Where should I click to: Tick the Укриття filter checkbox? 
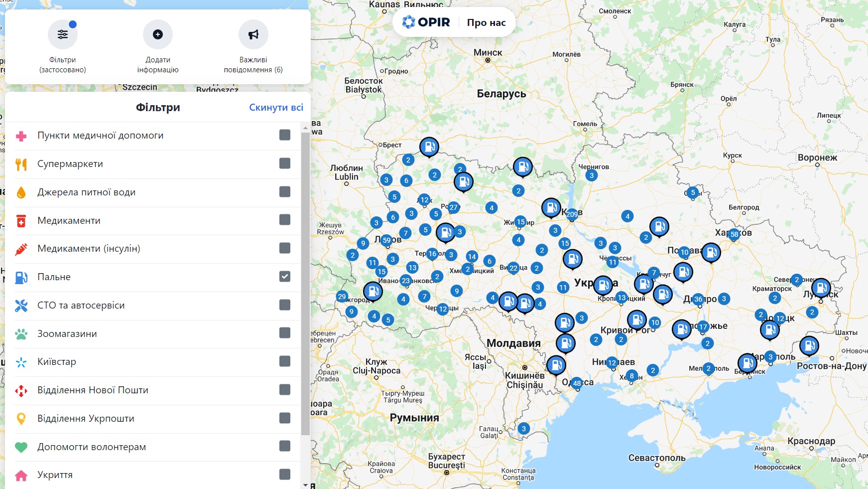[284, 474]
